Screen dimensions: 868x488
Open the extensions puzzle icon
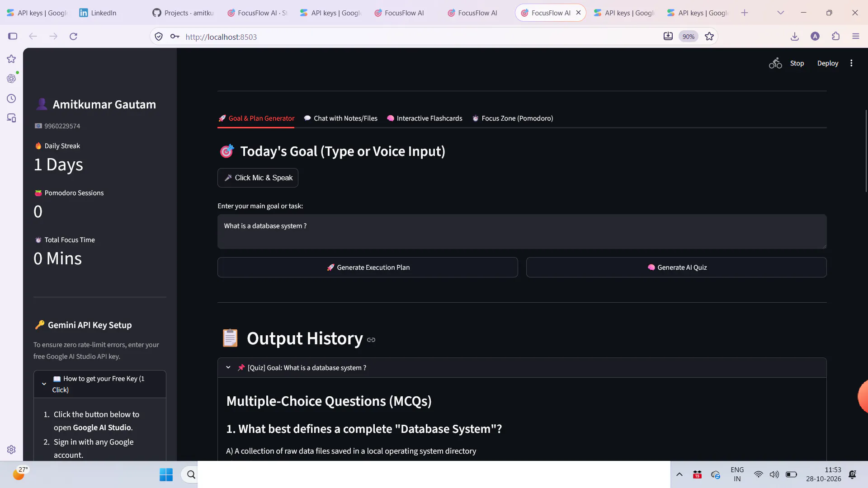tap(835, 36)
